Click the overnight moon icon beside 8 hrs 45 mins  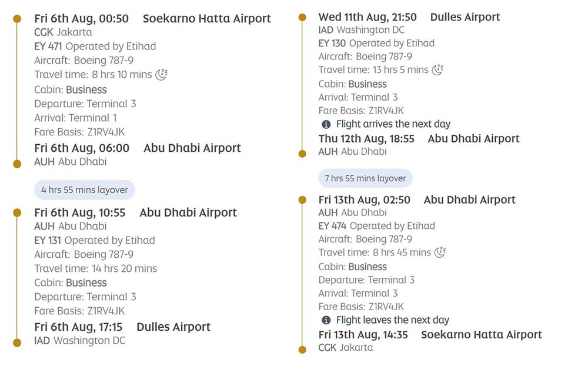(x=440, y=252)
